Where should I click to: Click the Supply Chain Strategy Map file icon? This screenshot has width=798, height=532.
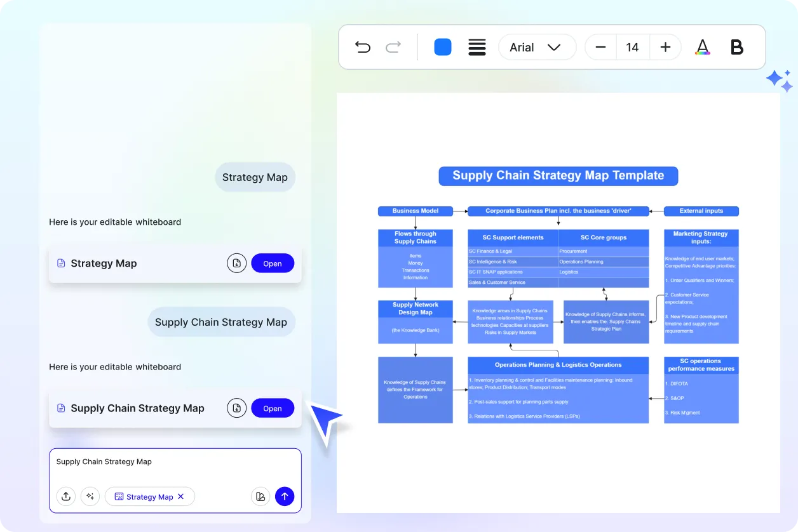[62, 408]
